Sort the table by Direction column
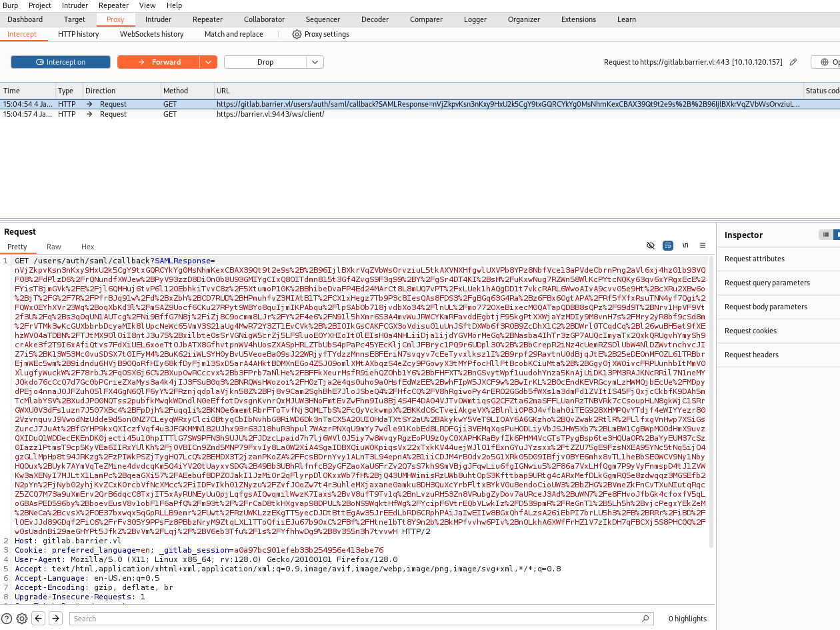This screenshot has height=630, width=840. click(x=121, y=91)
